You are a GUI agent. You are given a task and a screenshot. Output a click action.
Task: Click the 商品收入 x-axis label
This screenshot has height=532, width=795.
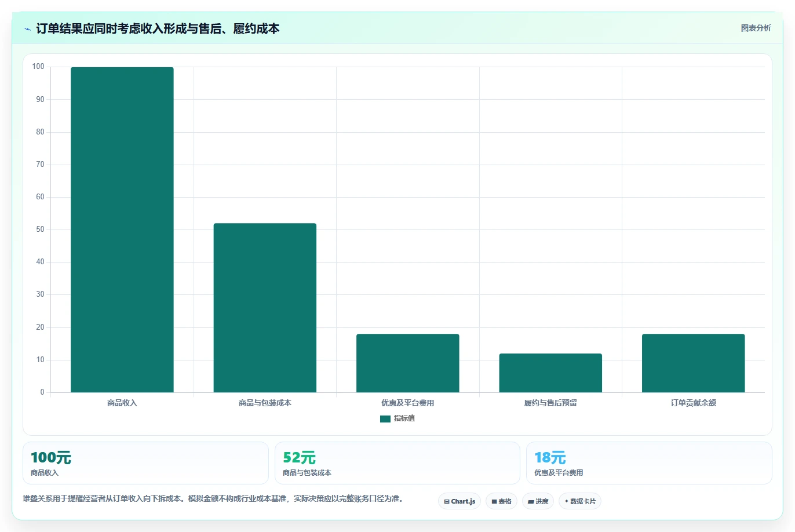tap(122, 403)
